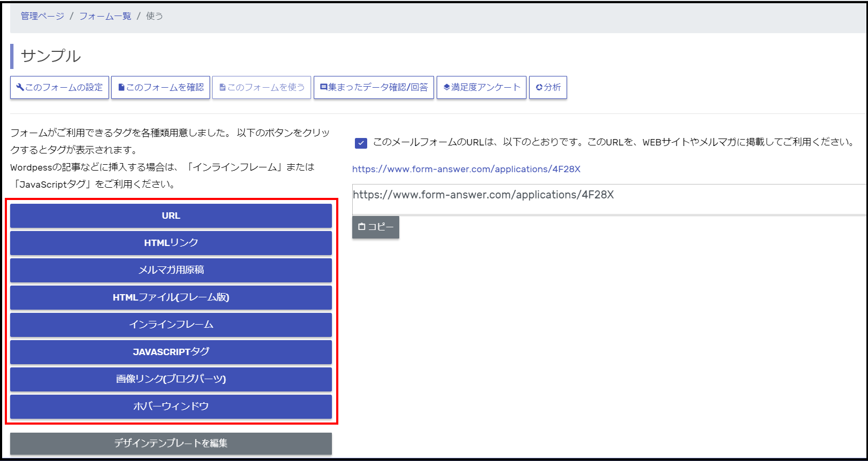Click the chart icon on 分析
868x461 pixels.
[539, 87]
